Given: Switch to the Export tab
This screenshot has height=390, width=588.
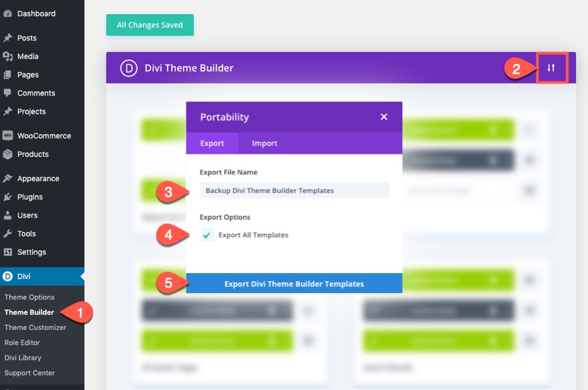Looking at the screenshot, I should (212, 143).
